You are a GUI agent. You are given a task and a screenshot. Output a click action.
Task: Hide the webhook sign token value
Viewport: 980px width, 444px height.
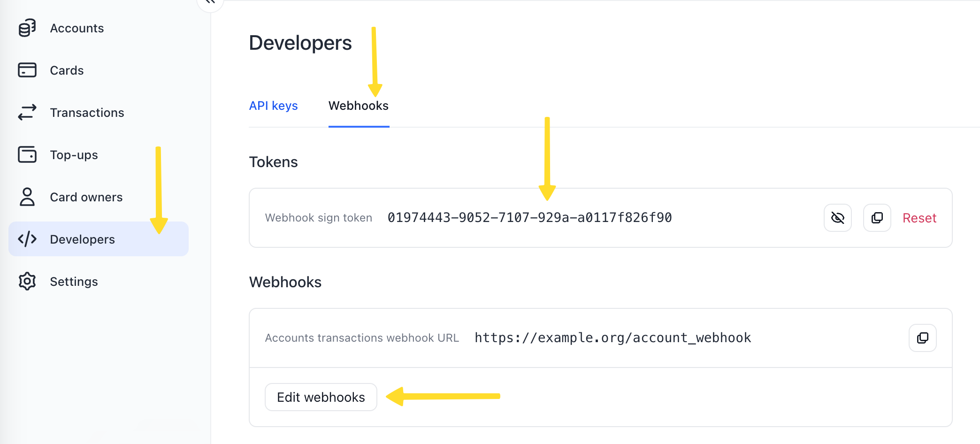[x=837, y=218]
